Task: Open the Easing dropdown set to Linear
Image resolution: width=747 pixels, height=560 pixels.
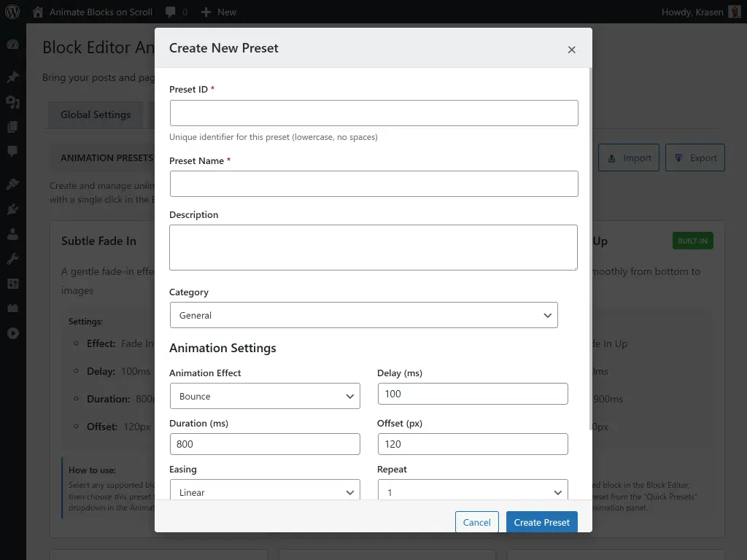Action: pos(265,491)
